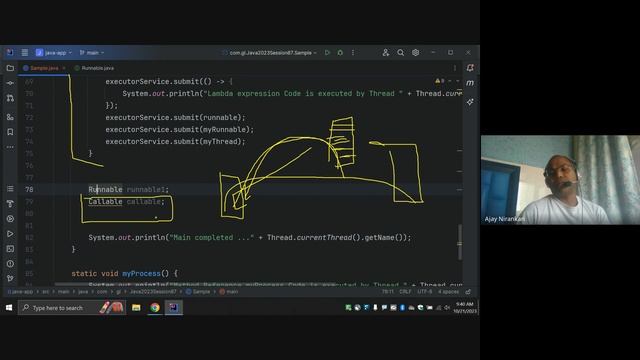Click 'Main completed' println statement
The width and height of the screenshot is (640, 360).
coord(249,238)
